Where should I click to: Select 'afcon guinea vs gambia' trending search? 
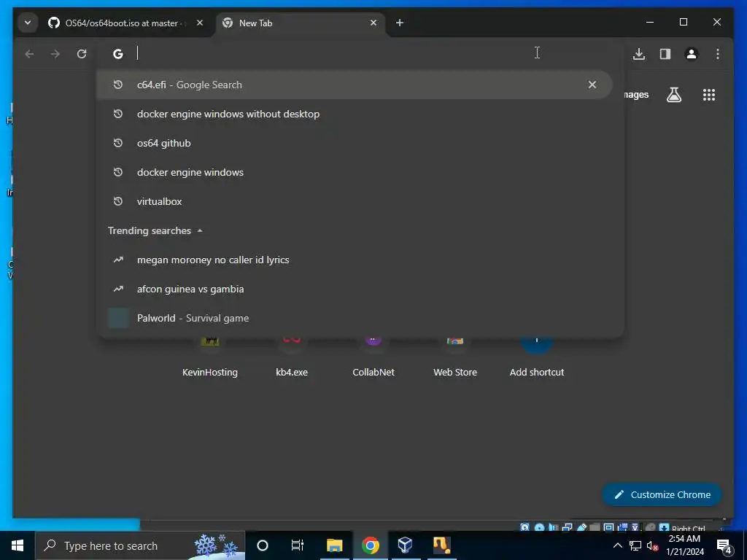[x=355, y=289]
